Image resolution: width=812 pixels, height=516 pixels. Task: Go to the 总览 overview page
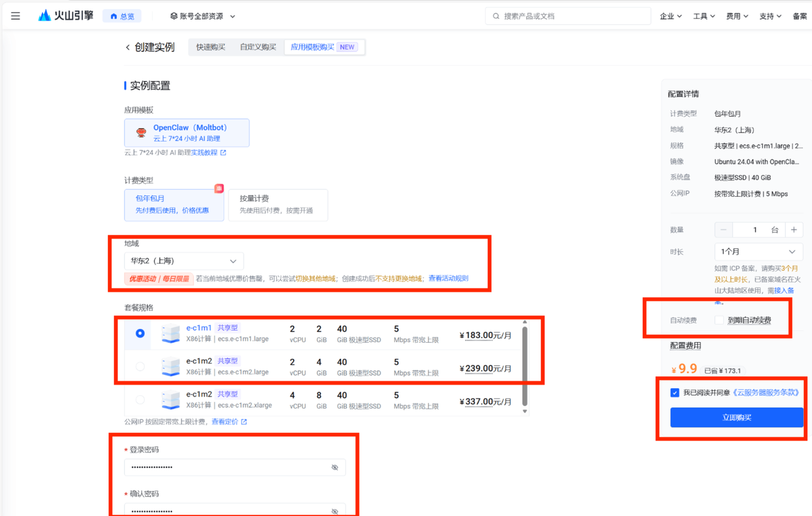tap(122, 16)
